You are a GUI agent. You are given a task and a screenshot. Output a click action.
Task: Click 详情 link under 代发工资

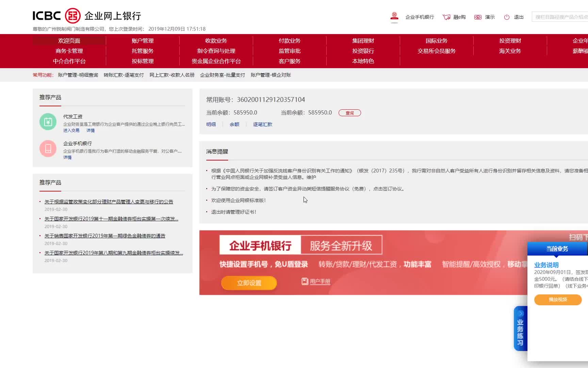91,131
